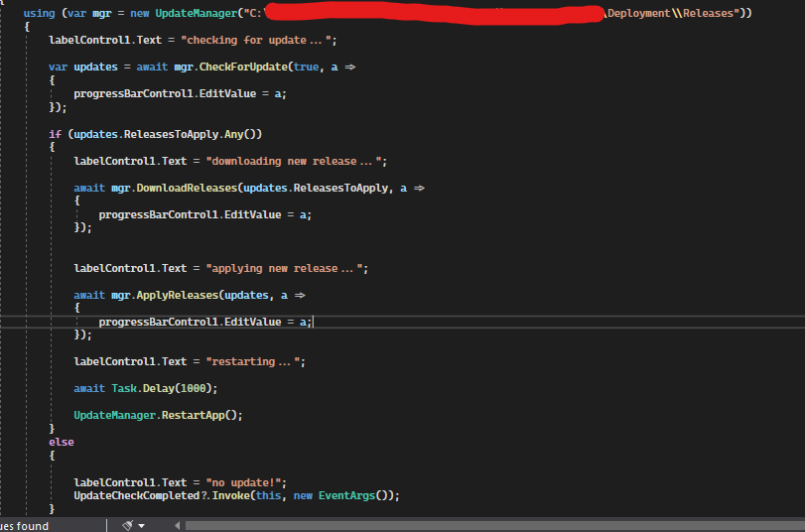The height and width of the screenshot is (532, 805).
Task: Click the EditValue line inside the DownloadReleases lambda
Action: pyautogui.click(x=205, y=214)
